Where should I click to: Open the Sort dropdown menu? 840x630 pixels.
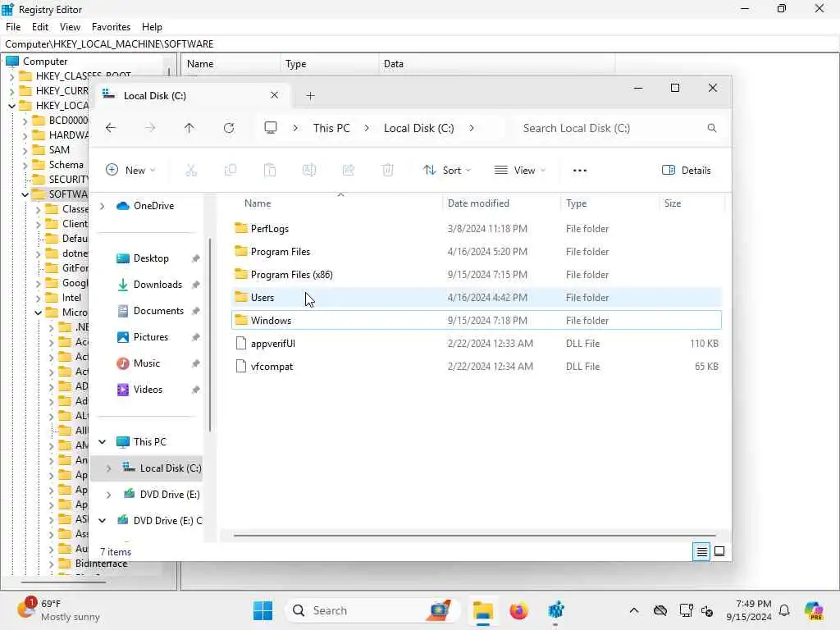[x=447, y=171]
